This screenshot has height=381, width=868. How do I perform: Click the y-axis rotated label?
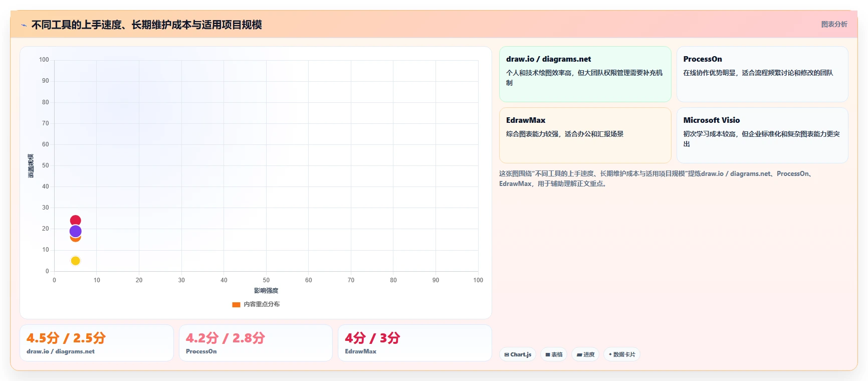(x=31, y=166)
